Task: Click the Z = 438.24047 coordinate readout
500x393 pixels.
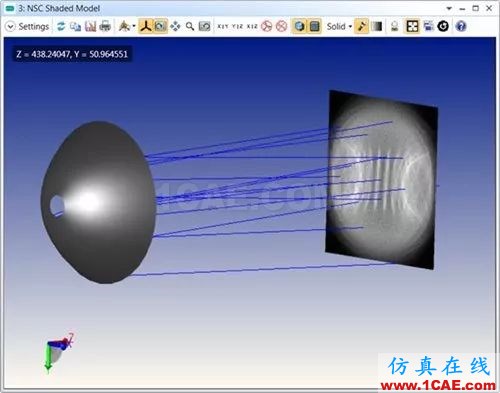Action: point(72,54)
